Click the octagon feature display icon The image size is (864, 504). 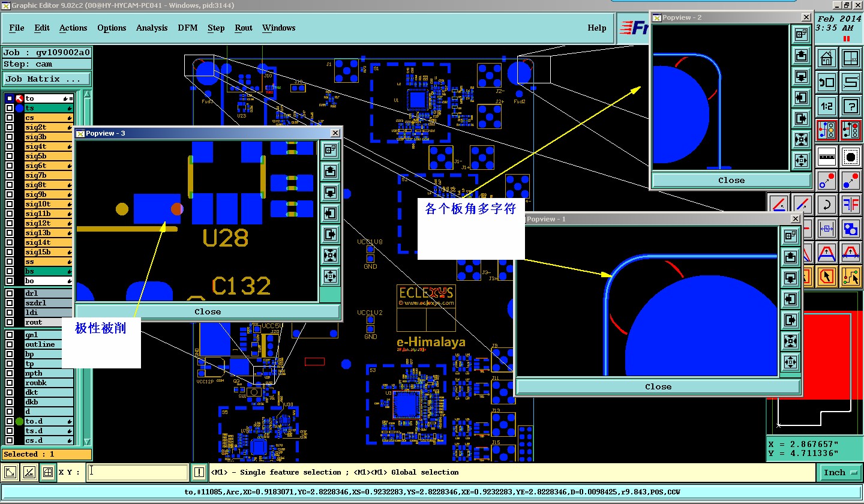pyautogui.click(x=851, y=157)
